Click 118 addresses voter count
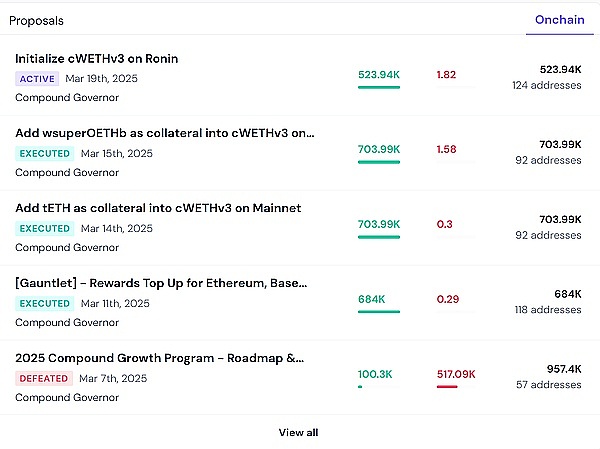Image resolution: width=600 pixels, height=449 pixels. [546, 310]
